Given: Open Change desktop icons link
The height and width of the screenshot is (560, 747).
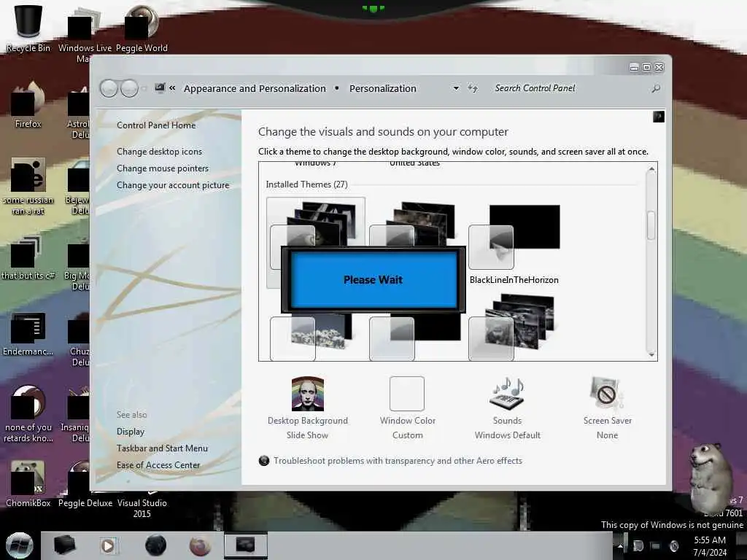Looking at the screenshot, I should tap(160, 152).
